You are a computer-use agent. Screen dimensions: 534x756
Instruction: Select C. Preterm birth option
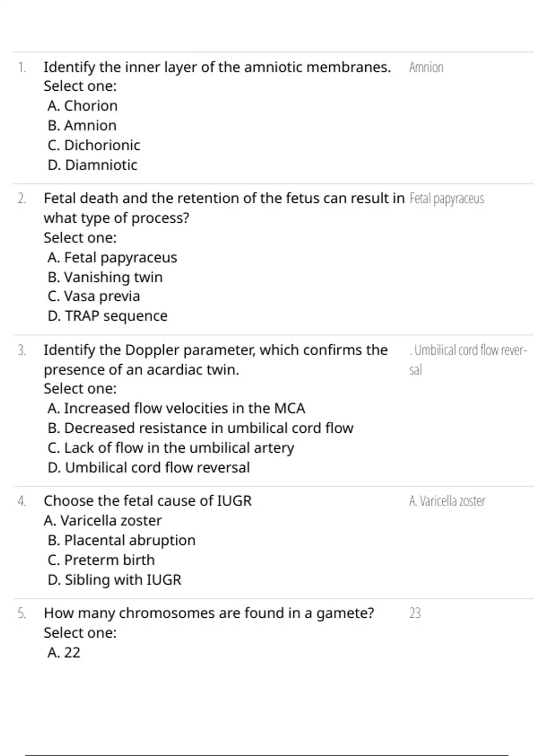click(x=101, y=560)
